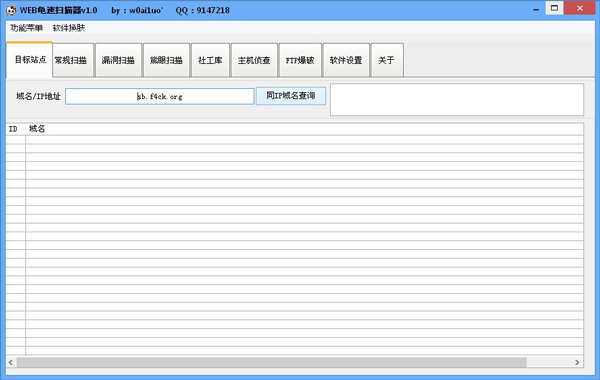Switch to the 目标站点 tab

pyautogui.click(x=30, y=60)
